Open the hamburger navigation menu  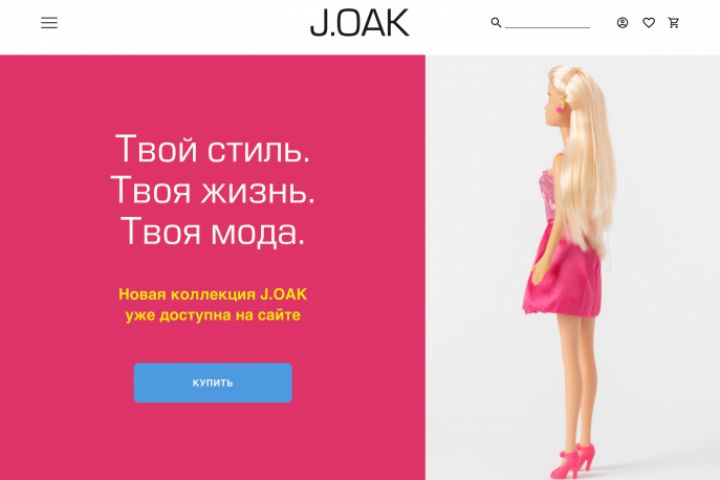tap(49, 23)
